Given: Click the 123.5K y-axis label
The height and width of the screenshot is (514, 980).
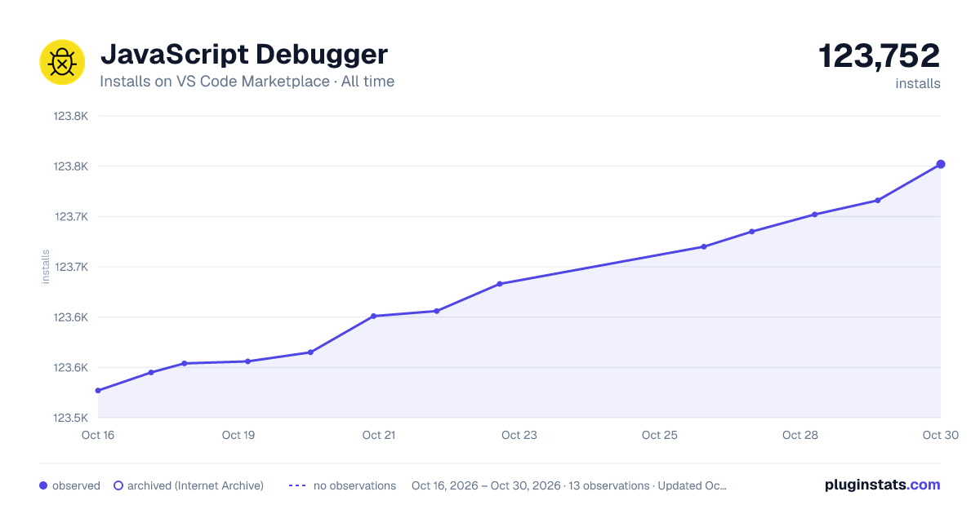Looking at the screenshot, I should pos(70,418).
